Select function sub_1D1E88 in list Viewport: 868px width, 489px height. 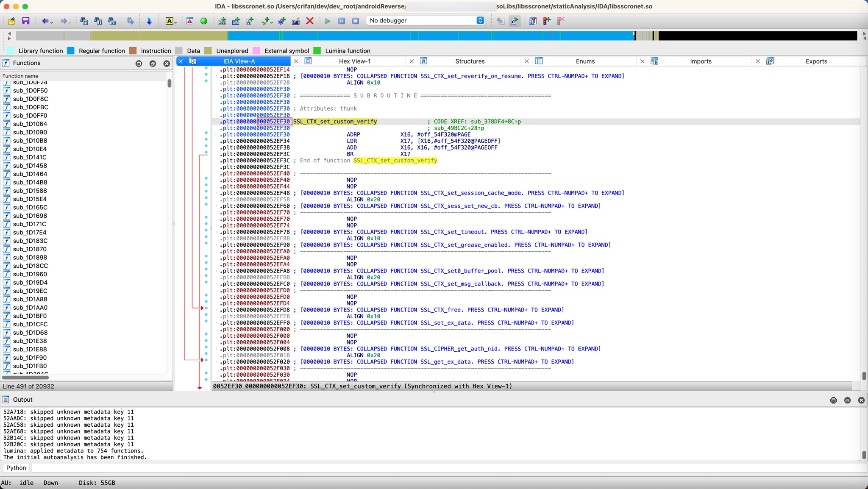[x=30, y=350]
